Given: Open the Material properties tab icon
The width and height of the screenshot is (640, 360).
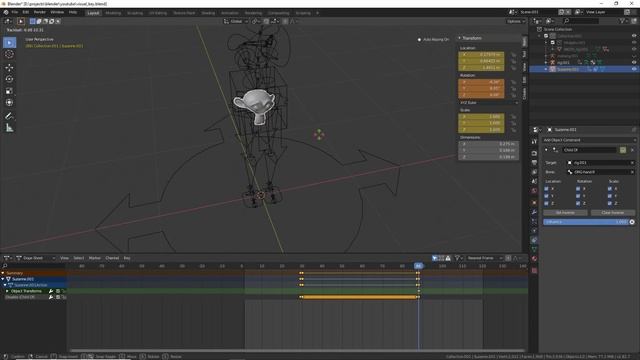Looking at the screenshot, I should click(534, 258).
